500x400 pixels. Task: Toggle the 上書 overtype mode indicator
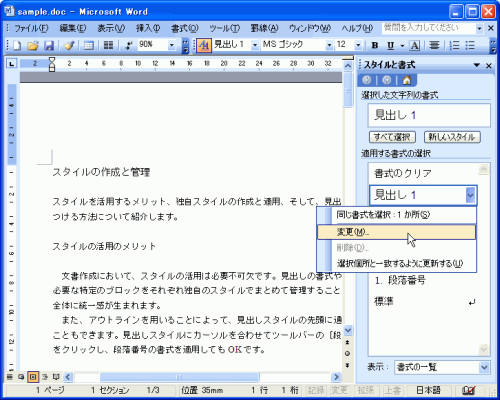tap(393, 390)
